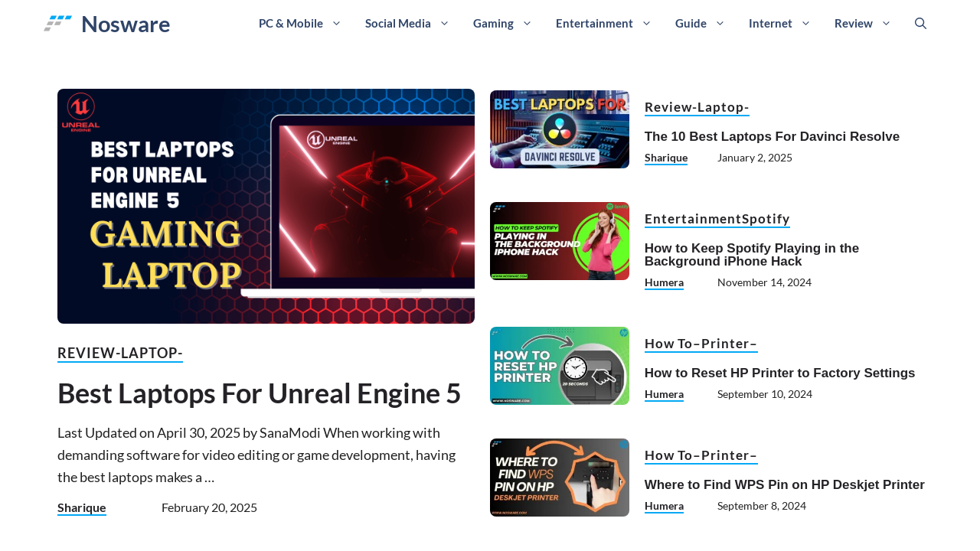Screen dimensions: 980x551
Task: Expand Gaming dropdown chevron
Action: click(x=527, y=23)
